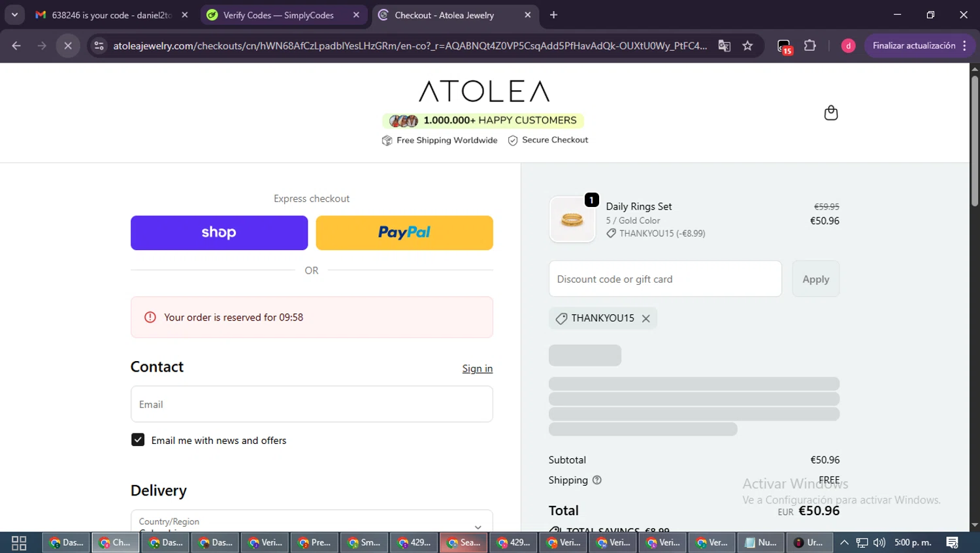This screenshot has height=553, width=980.
Task: Close the Gmail 638246 code tab
Action: (x=185, y=15)
